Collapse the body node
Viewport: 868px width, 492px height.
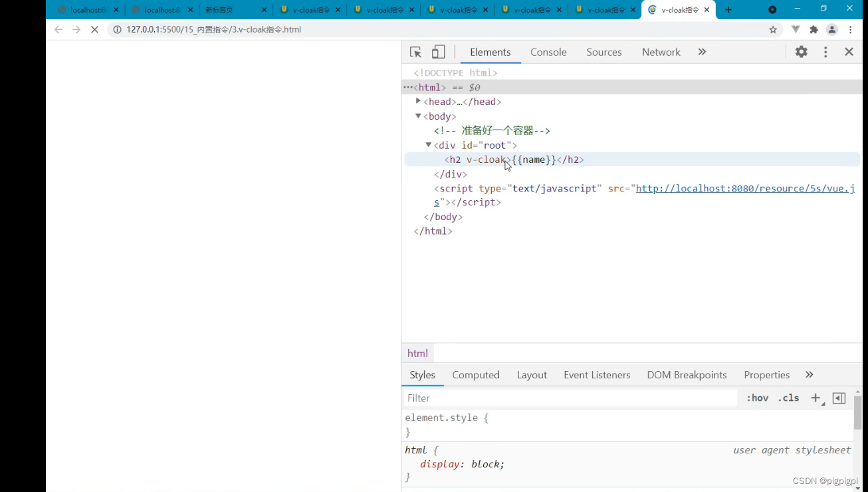click(x=418, y=116)
